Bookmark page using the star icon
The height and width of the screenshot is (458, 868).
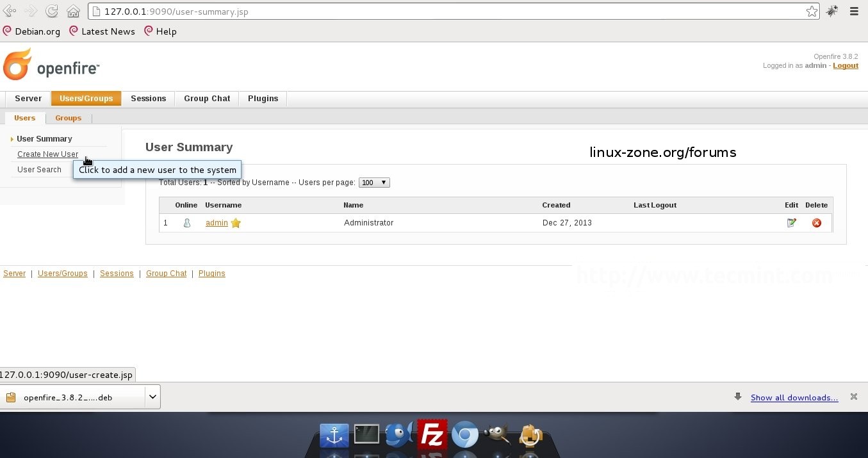point(812,12)
